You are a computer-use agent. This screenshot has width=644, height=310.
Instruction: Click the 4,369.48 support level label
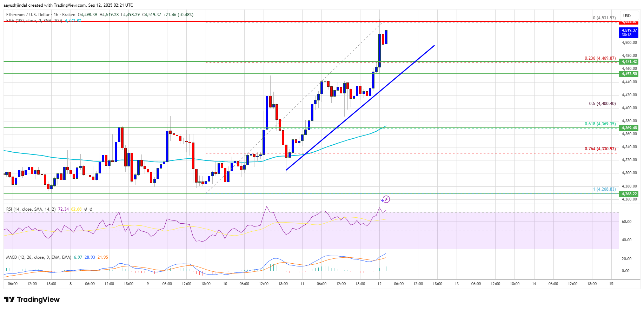[629, 128]
